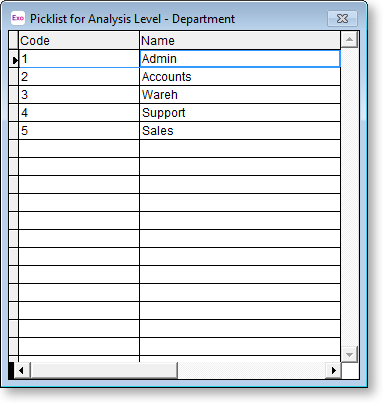Close the Picklist for Analysis Level window
Image resolution: width=383 pixels, height=403 pixels.
pyautogui.click(x=342, y=19)
